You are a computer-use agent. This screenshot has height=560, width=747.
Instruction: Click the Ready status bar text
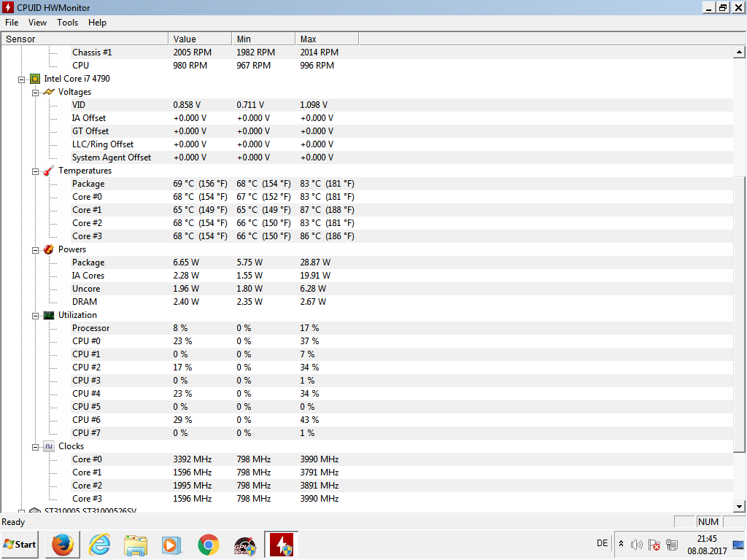[x=13, y=522]
